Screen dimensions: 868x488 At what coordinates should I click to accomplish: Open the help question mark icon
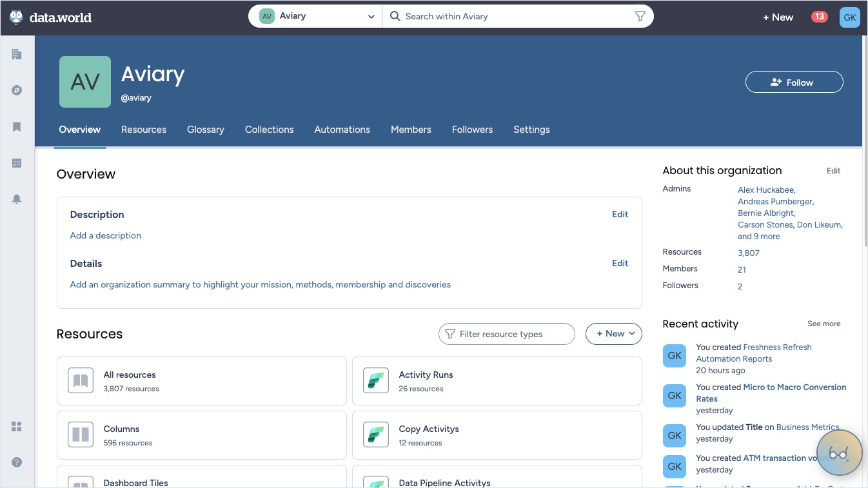coord(17,462)
